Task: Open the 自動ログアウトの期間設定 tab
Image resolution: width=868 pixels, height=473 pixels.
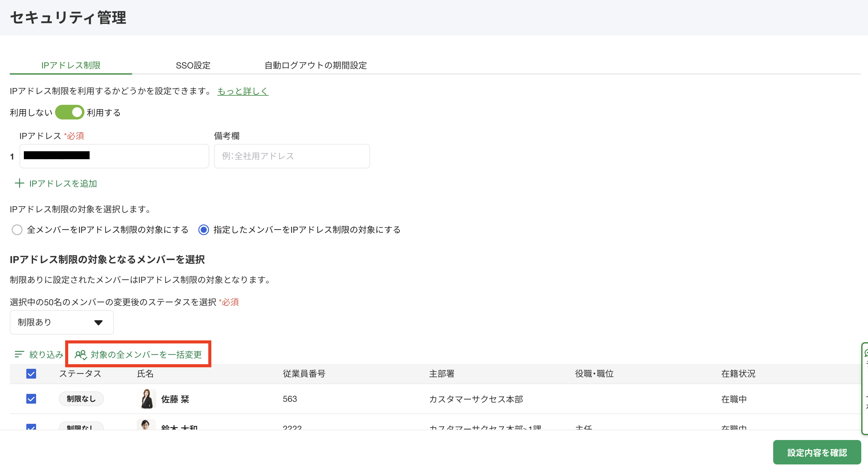Action: (x=315, y=65)
